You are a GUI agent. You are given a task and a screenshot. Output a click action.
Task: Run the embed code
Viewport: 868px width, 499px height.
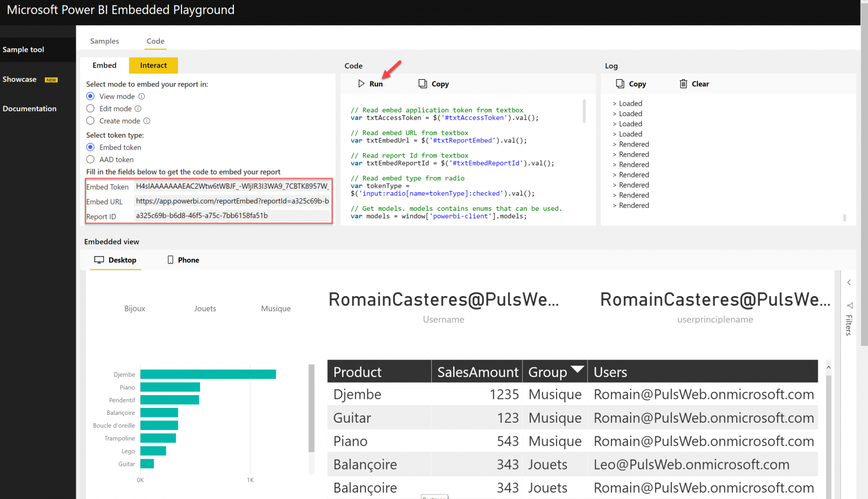[x=372, y=84]
